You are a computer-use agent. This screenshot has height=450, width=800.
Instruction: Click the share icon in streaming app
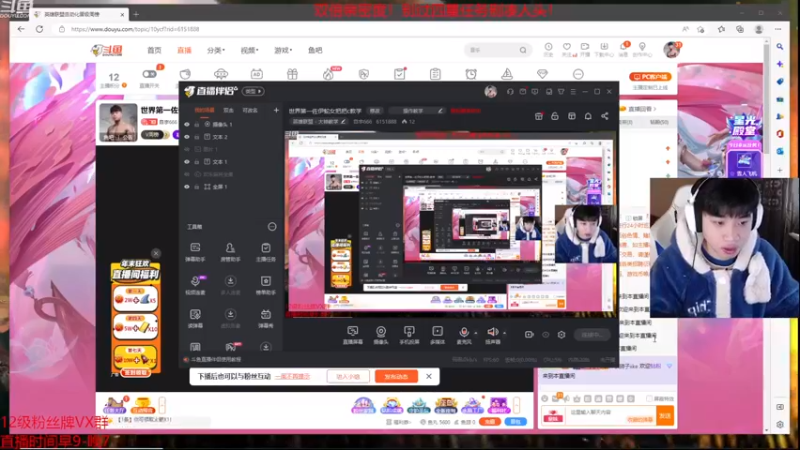(605, 116)
